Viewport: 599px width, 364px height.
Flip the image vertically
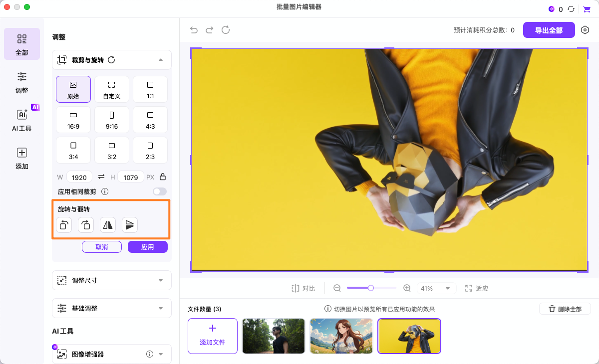[x=129, y=225]
